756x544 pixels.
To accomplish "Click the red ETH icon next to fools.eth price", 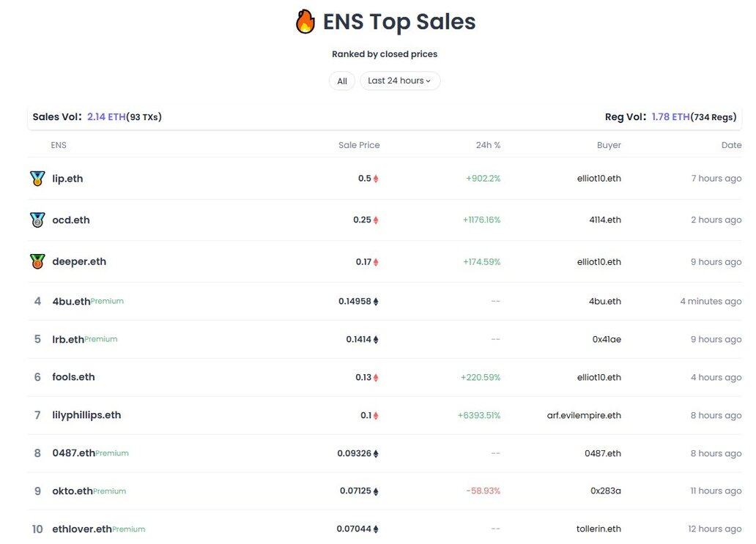I will (376, 378).
